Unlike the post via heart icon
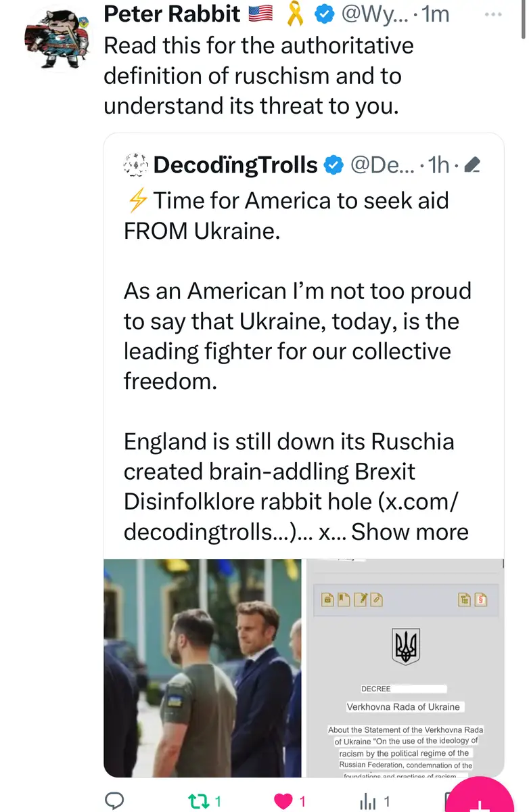529x812 pixels. [283, 801]
